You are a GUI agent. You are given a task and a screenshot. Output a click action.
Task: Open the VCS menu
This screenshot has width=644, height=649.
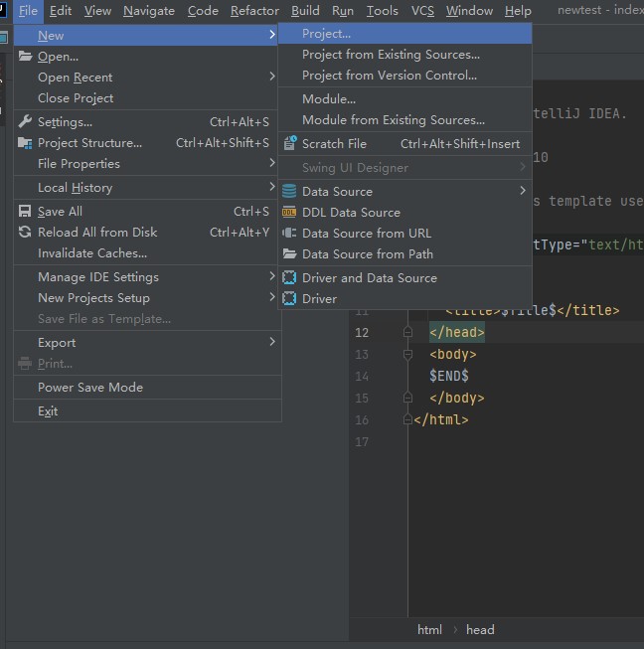click(422, 11)
